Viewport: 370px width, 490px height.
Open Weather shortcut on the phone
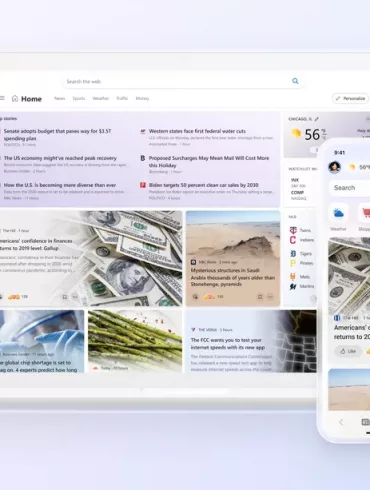[338, 213]
